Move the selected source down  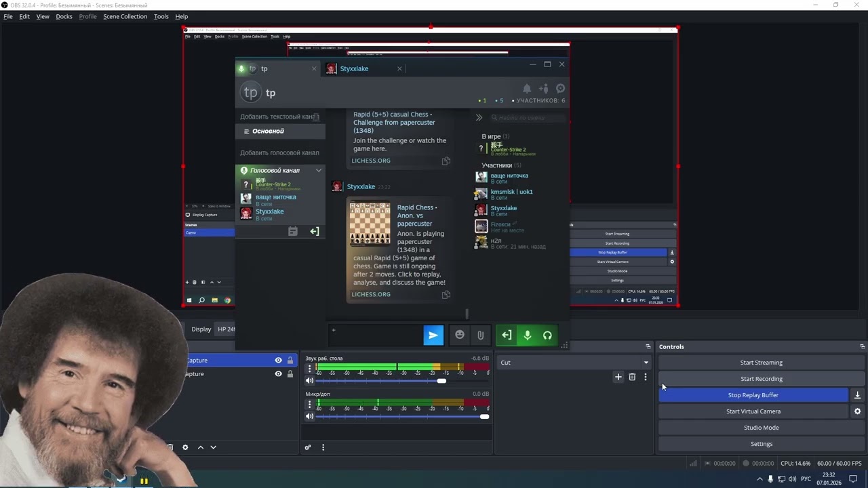tap(213, 447)
